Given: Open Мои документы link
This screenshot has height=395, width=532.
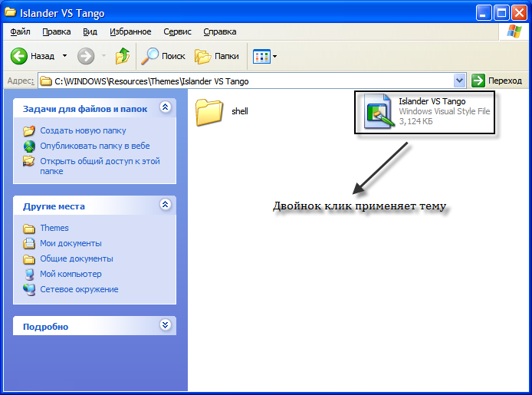Looking at the screenshot, I should (x=71, y=243).
